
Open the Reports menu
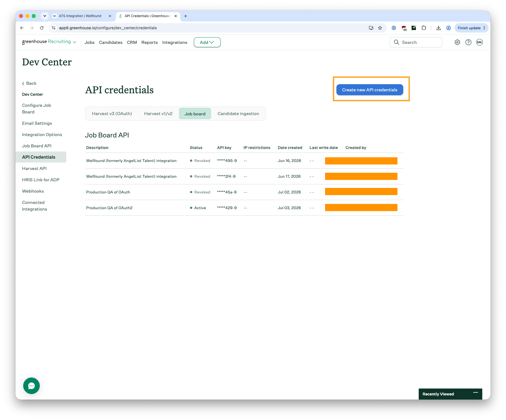tap(149, 42)
